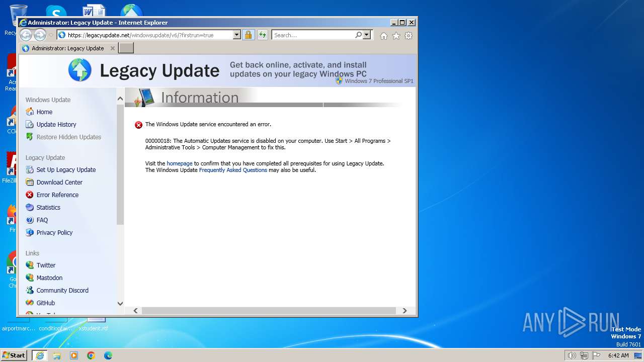Click the Action Center flag icon
The height and width of the screenshot is (362, 644).
596,355
